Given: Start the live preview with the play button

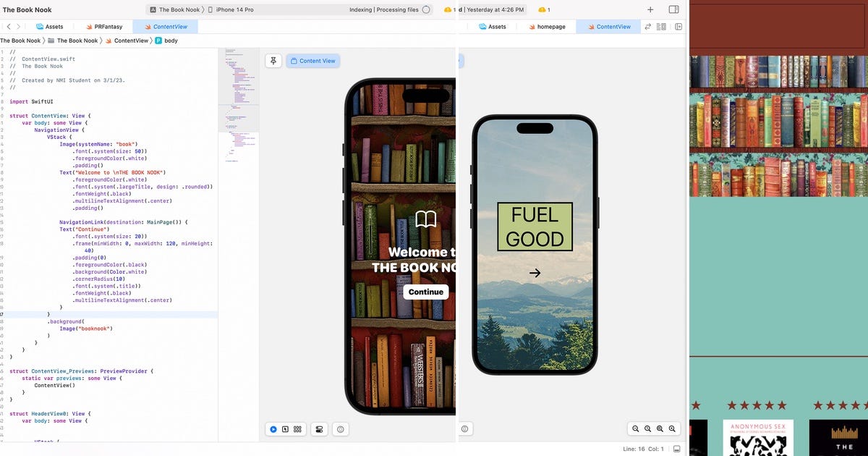Looking at the screenshot, I should pyautogui.click(x=273, y=428).
